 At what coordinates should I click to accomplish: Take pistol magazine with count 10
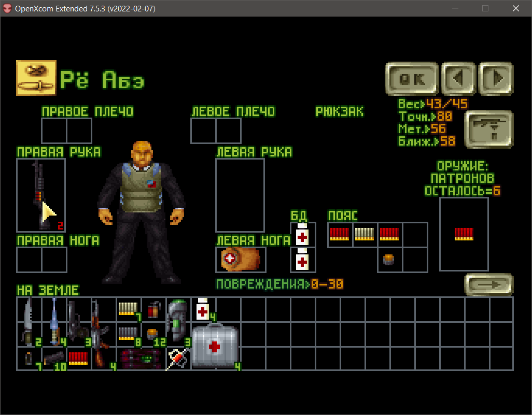coord(54,358)
